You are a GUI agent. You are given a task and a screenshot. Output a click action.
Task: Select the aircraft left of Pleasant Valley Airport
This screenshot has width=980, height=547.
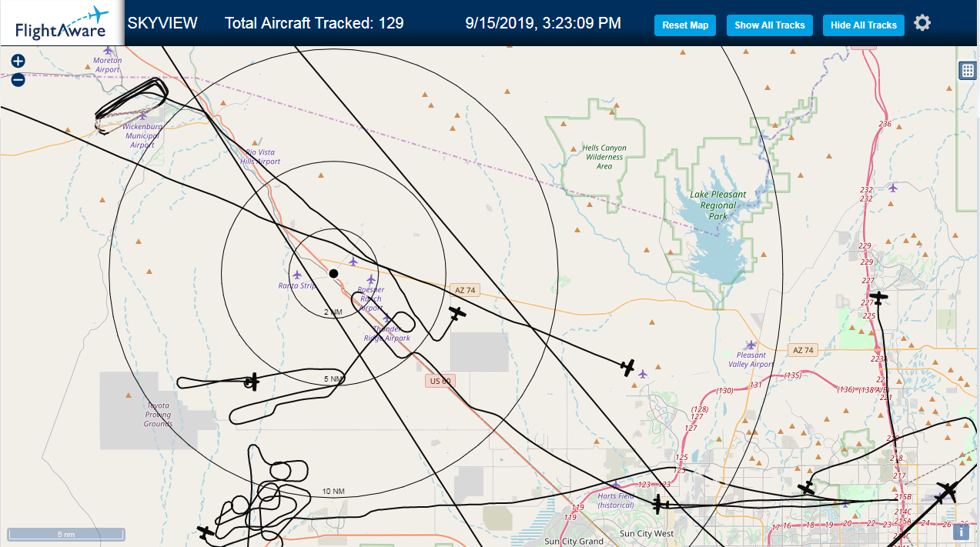628,367
